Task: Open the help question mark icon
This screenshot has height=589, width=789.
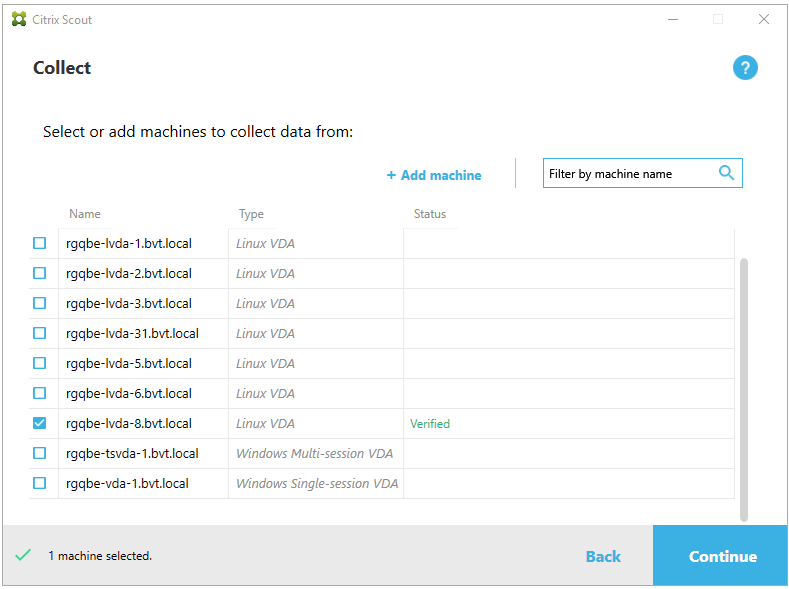Action: 745,68
